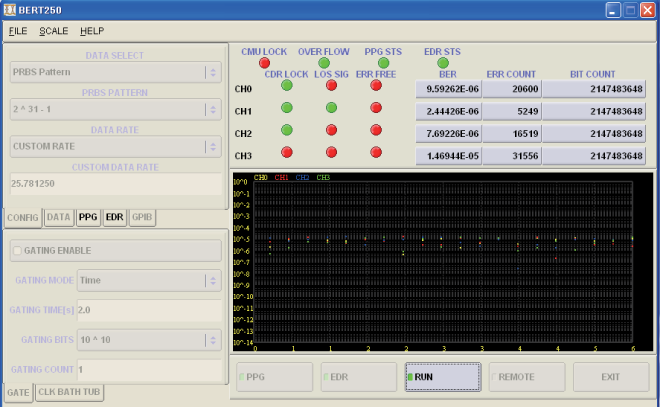Open the SCALE menu

coord(53,31)
